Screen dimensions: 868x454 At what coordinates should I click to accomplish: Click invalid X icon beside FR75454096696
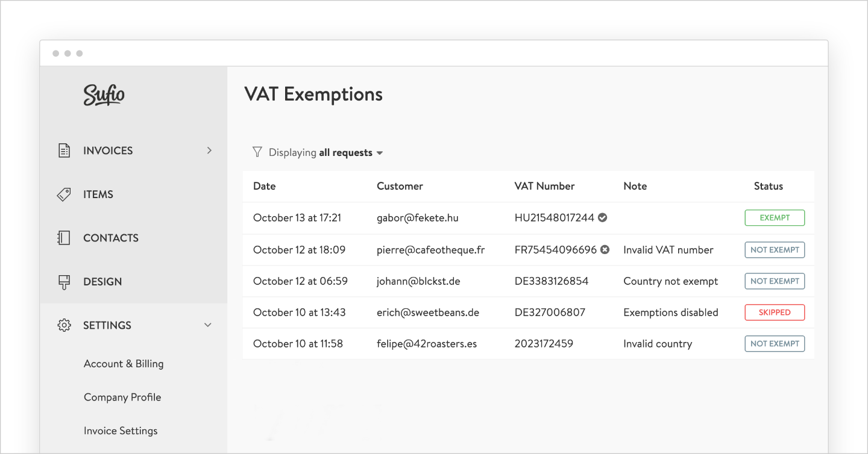[605, 250]
